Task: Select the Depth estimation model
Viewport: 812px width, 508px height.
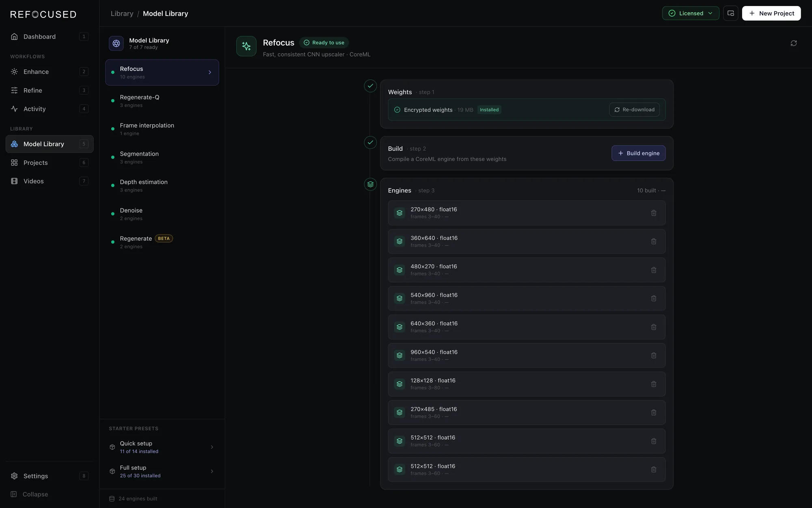Action: tap(162, 186)
